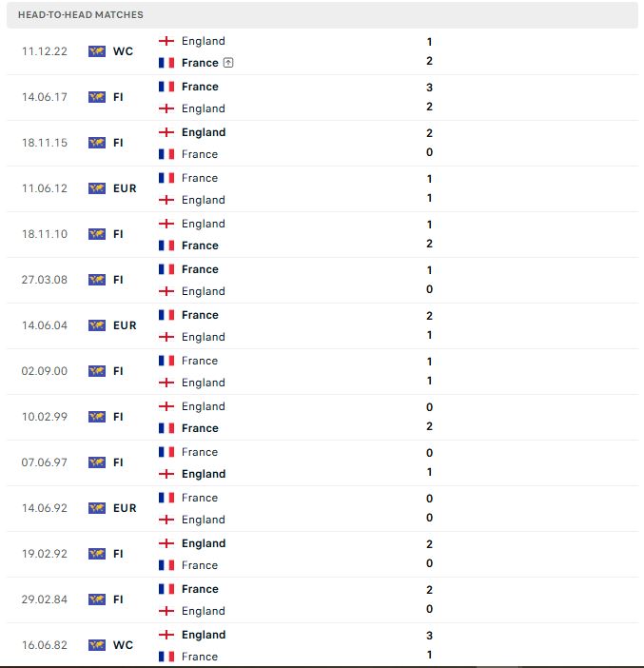
Task: Click the world icon for 16.06.82 WC
Action: [x=97, y=645]
